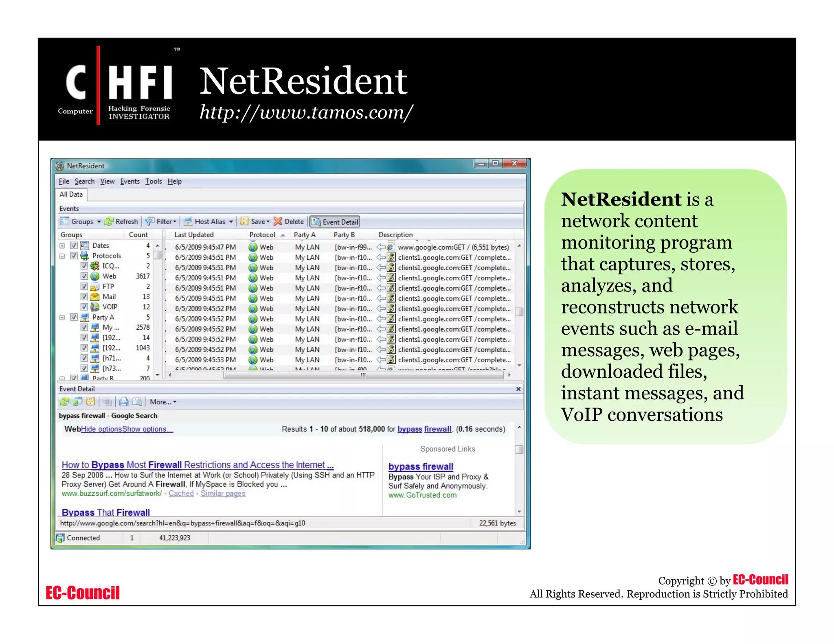Click the globe icon on the 9:45:47 PM row
This screenshot has width=834, height=644.
pos(253,247)
